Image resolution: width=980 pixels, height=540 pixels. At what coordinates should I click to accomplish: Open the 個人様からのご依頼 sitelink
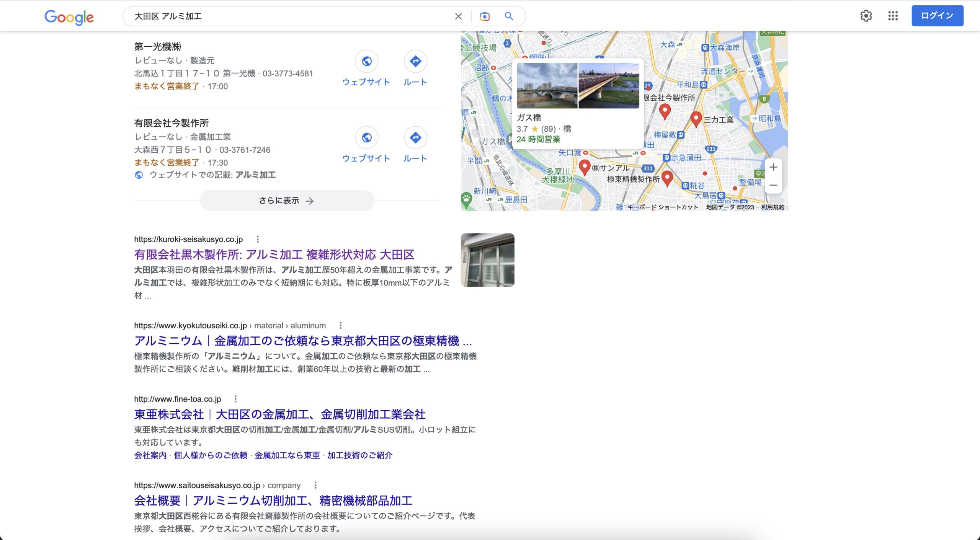[211, 455]
